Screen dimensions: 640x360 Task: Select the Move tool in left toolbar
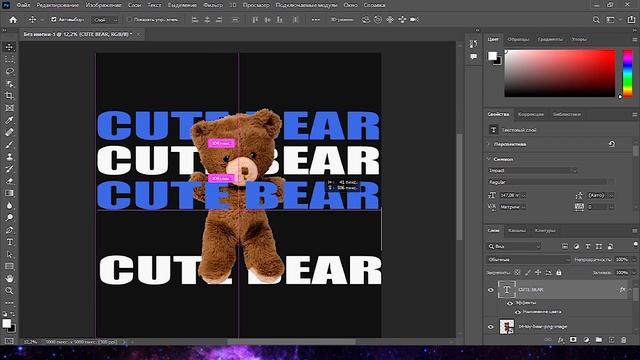click(x=9, y=47)
